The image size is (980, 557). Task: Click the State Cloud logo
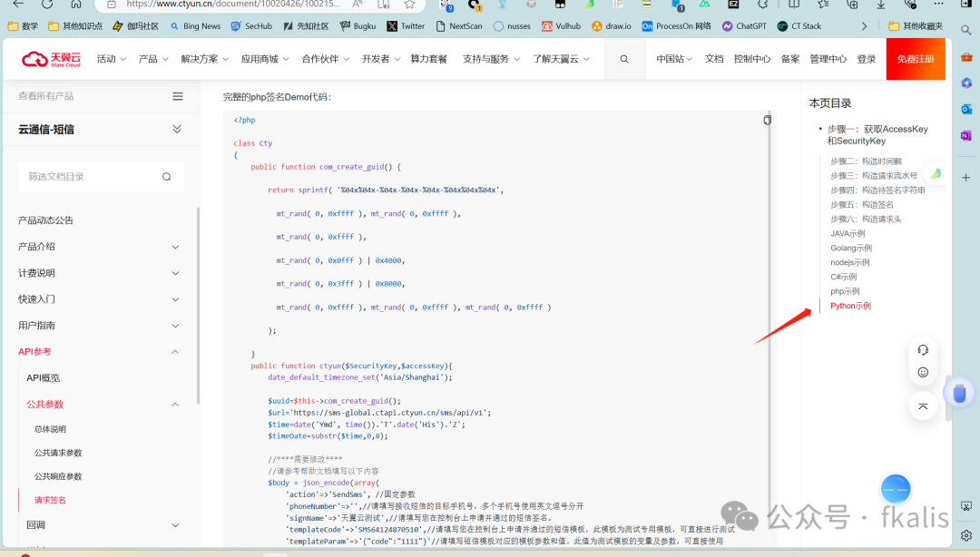tap(51, 59)
